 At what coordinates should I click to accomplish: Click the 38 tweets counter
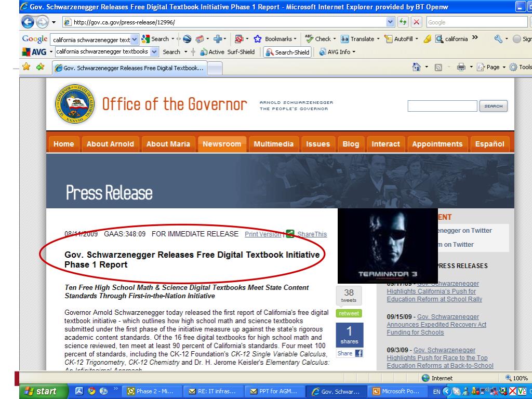click(x=349, y=296)
